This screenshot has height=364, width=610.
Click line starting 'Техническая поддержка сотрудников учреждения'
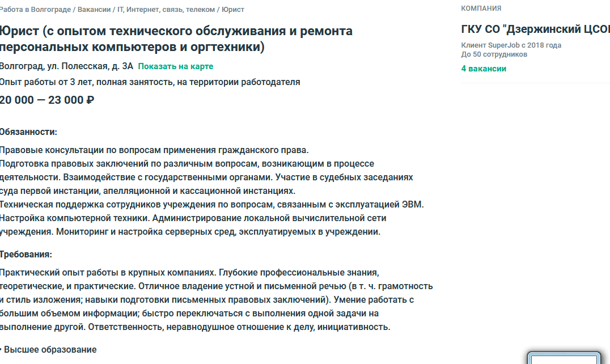(x=211, y=205)
